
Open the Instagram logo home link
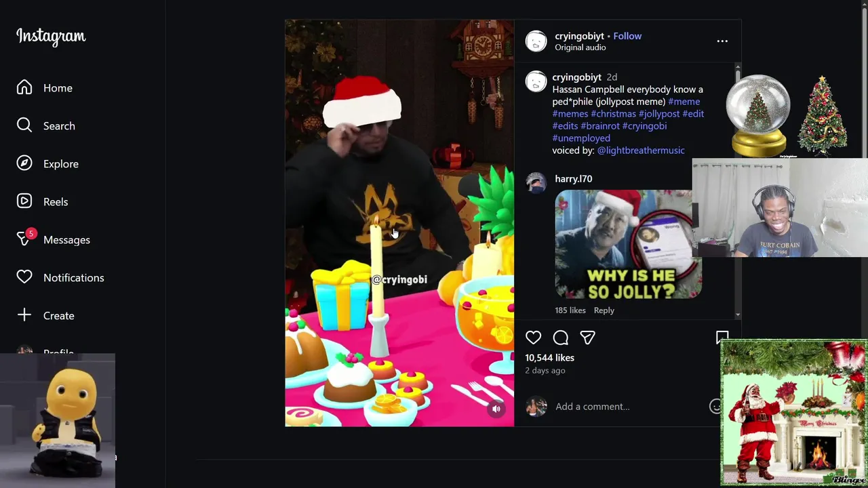[x=51, y=37]
